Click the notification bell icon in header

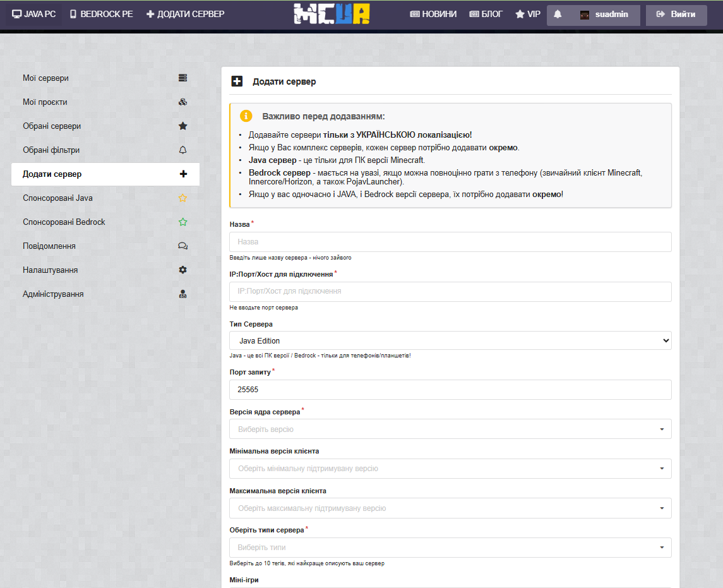[558, 15]
